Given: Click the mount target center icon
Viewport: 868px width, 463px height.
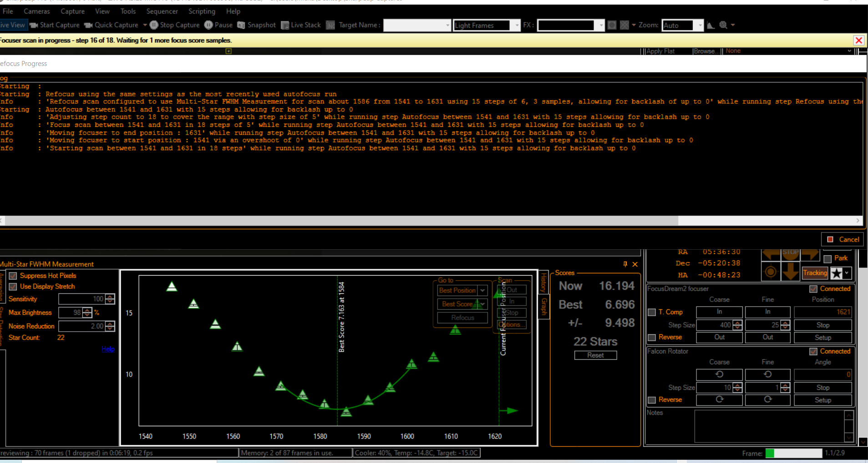Looking at the screenshot, I should coord(771,272).
